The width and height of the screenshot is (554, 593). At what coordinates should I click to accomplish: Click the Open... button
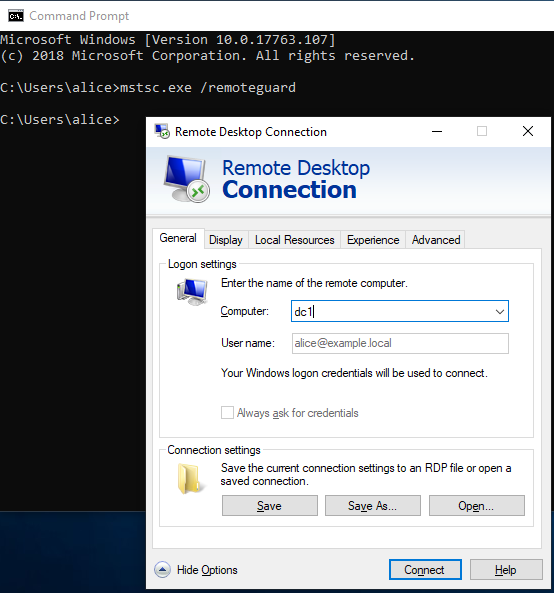[476, 506]
